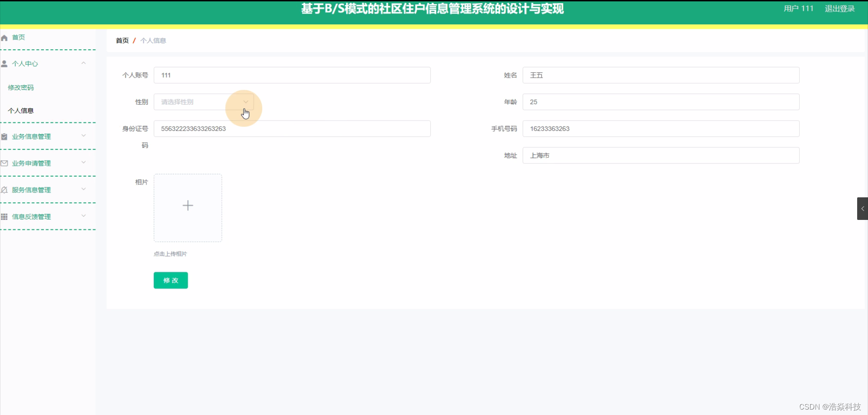Screen dimensions: 868x415
Task: Click the right-edge collapse arrow icon
Action: 863,208
